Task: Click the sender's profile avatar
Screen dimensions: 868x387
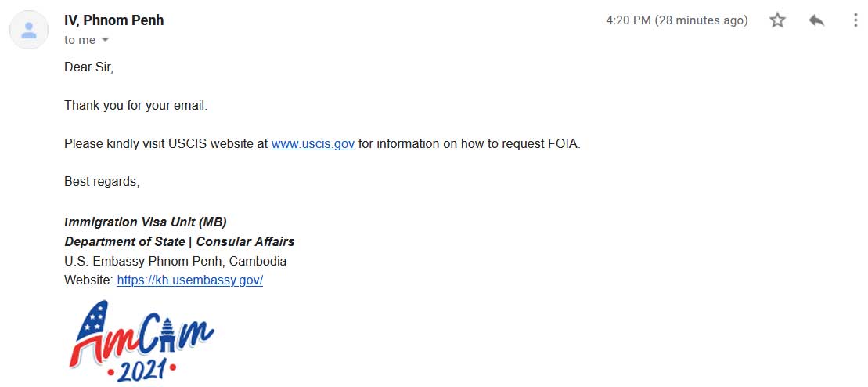Action: (29, 30)
